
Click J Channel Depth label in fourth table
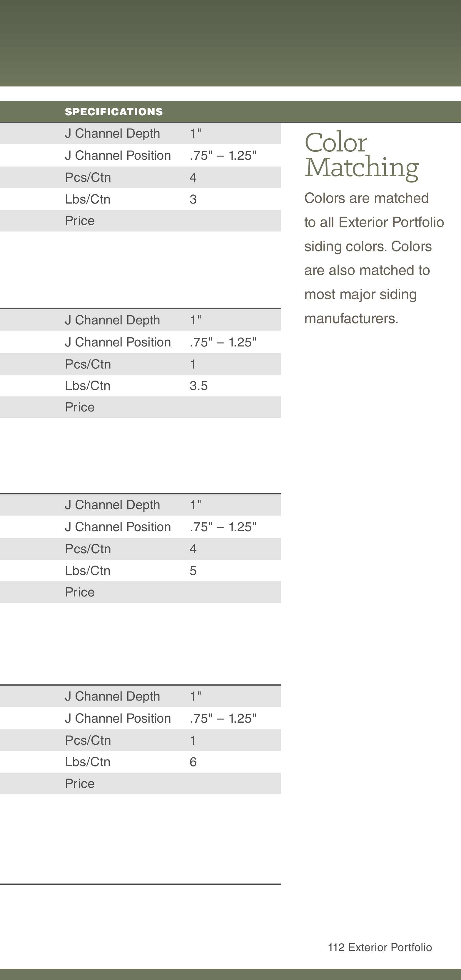112,696
